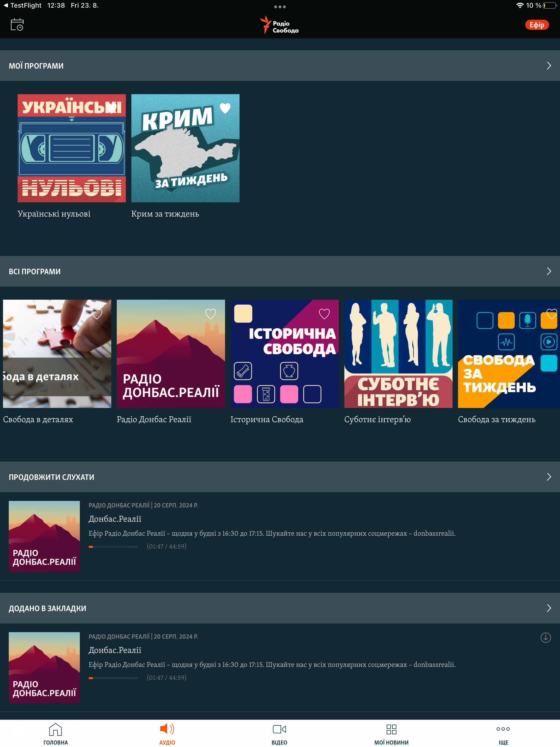The height and width of the screenshot is (747, 560).
Task: Expand ДОДАНО В ЗАКЛАДКИ section chevron
Action: tap(549, 608)
